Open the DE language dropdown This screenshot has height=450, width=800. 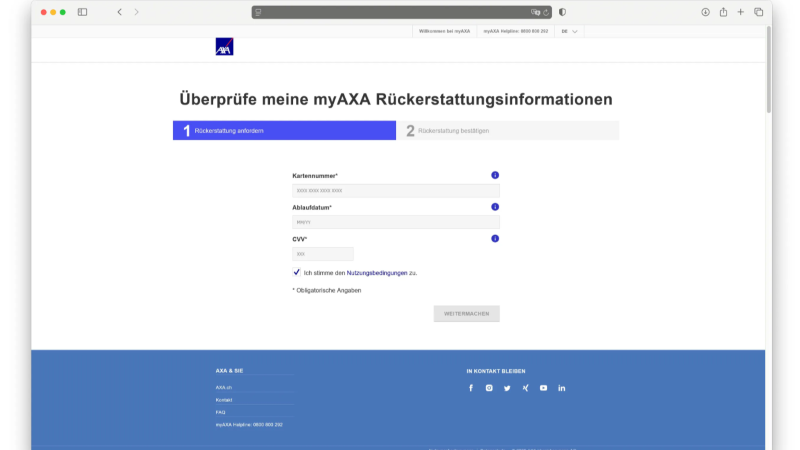(x=569, y=31)
